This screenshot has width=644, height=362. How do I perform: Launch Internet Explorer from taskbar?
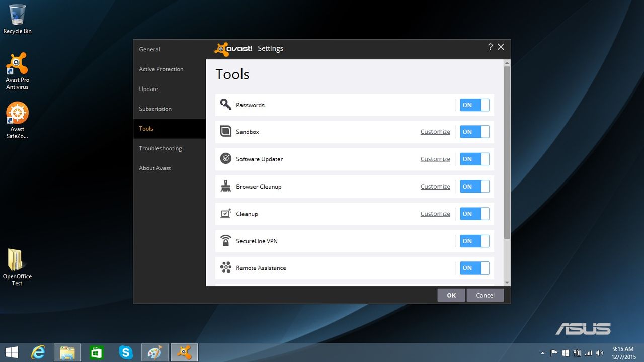[x=38, y=352]
